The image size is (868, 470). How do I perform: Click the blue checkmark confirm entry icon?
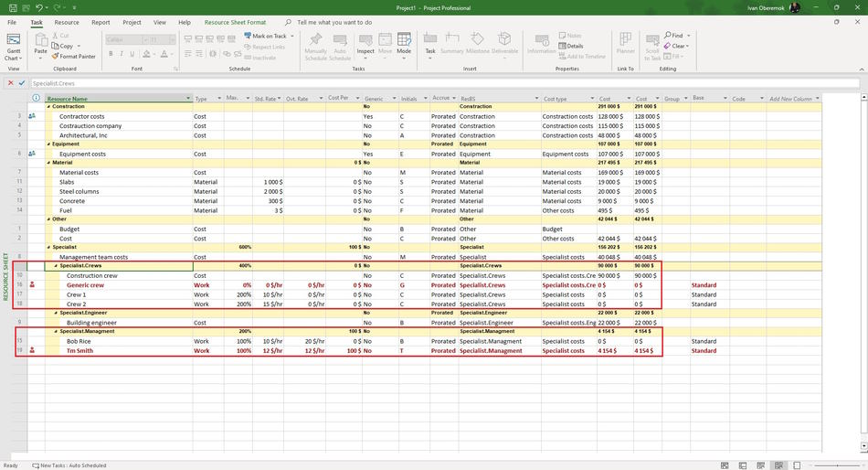tap(22, 82)
